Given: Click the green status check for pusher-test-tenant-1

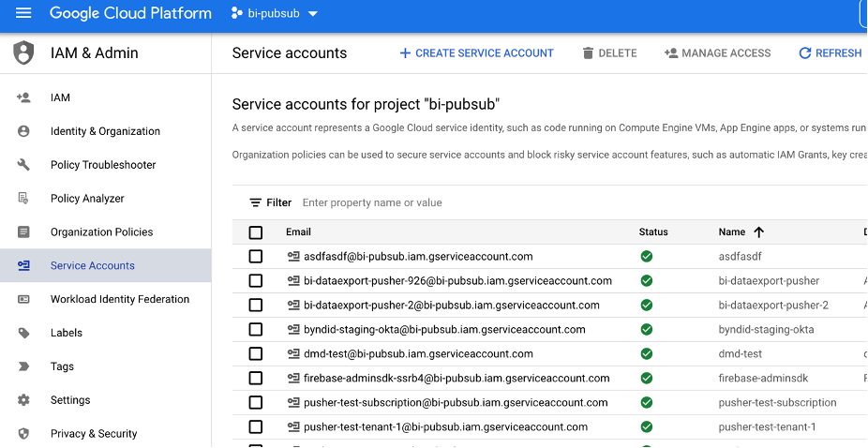Looking at the screenshot, I should (x=646, y=427).
